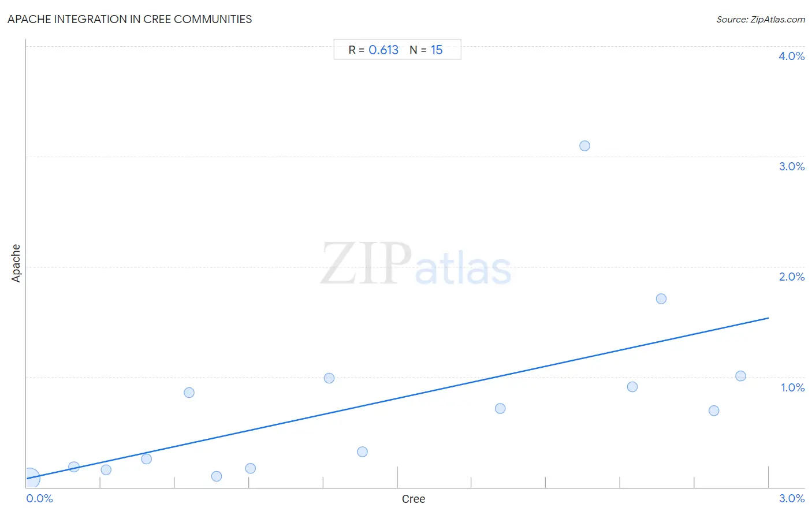Click the 2.0% y-axis tick label
This screenshot has height=515, width=812.
pyautogui.click(x=791, y=277)
